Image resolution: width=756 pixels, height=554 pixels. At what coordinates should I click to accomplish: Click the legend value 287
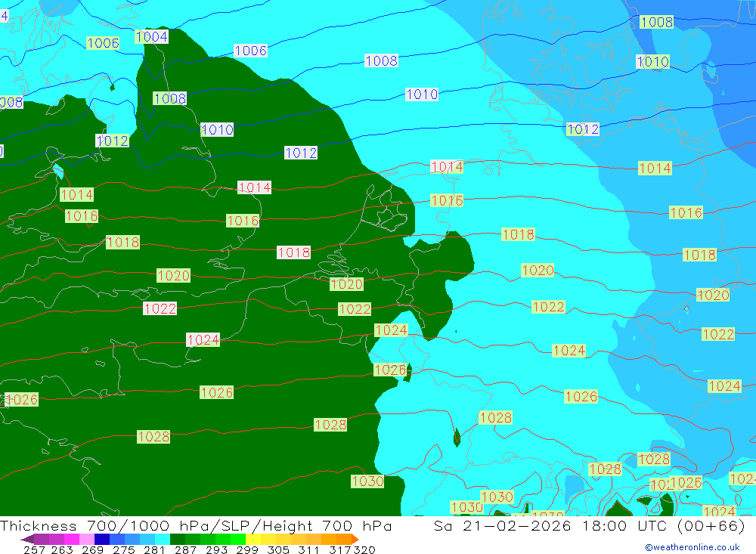click(185, 549)
